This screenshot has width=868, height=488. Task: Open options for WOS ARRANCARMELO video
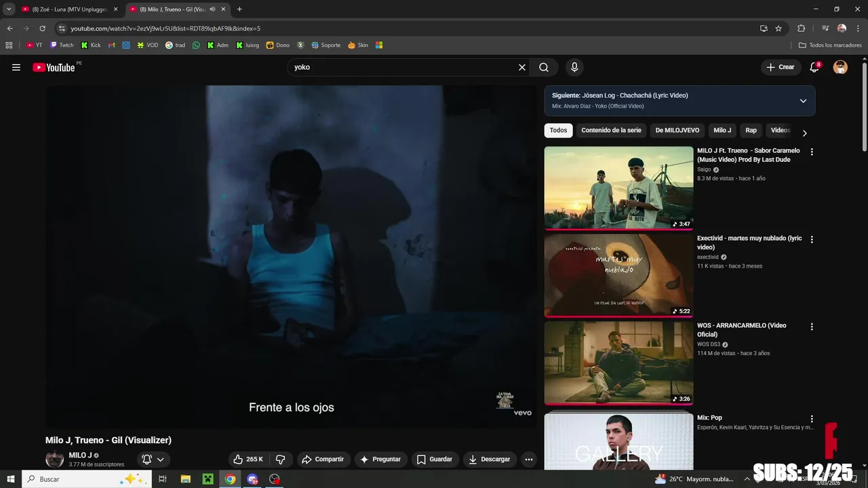pos(812,327)
